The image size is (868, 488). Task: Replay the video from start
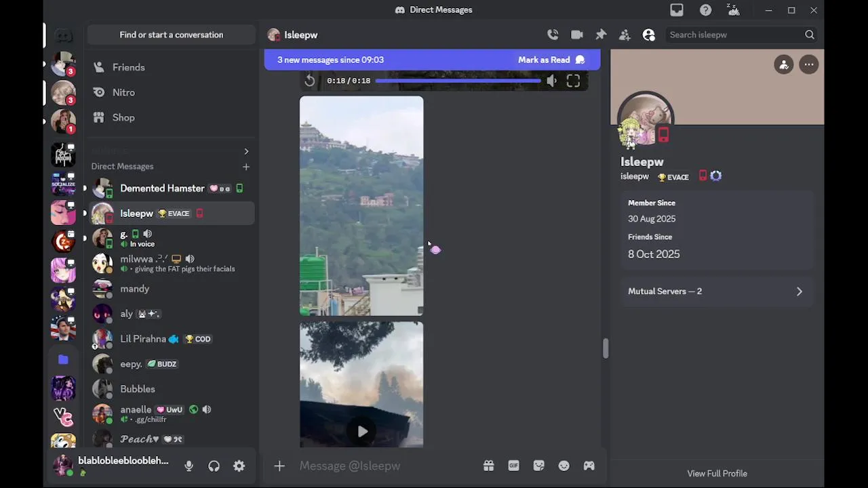pyautogui.click(x=310, y=81)
